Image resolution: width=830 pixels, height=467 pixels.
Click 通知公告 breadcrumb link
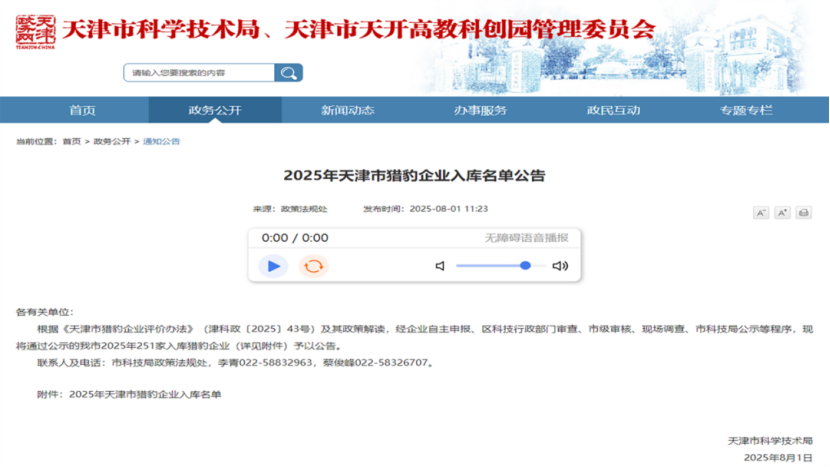click(x=161, y=142)
